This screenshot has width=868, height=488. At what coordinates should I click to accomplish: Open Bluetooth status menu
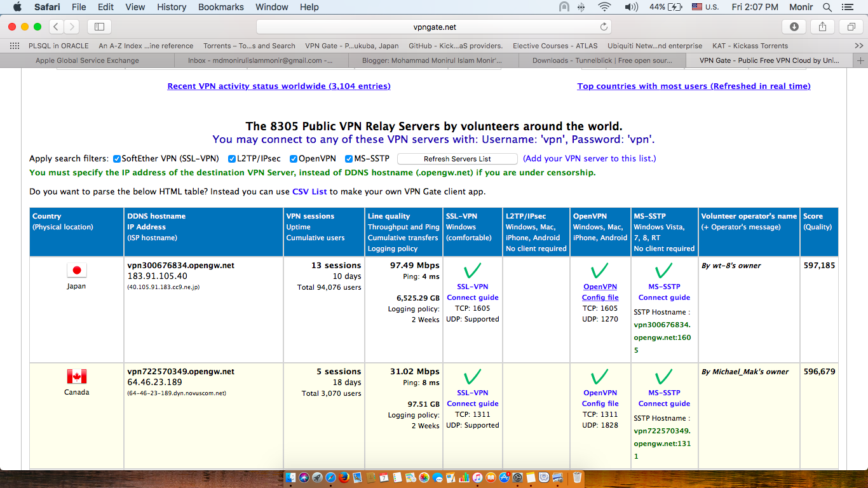581,7
